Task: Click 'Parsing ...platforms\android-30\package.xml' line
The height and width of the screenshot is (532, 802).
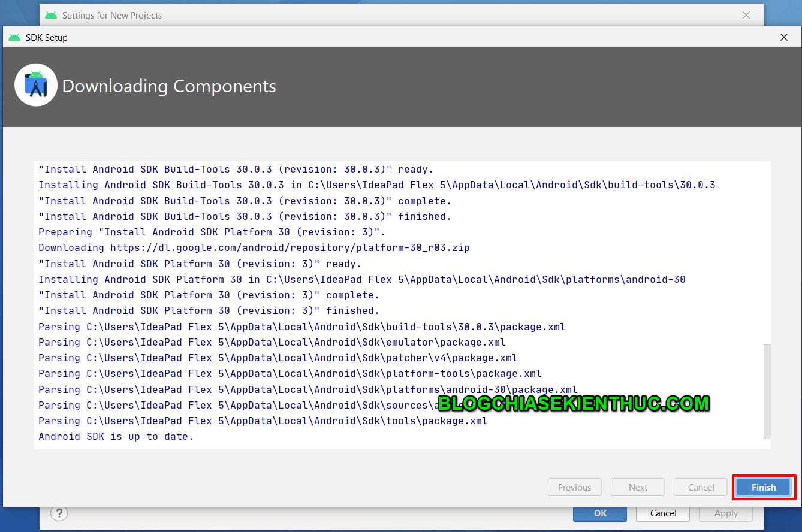Action: click(x=308, y=389)
